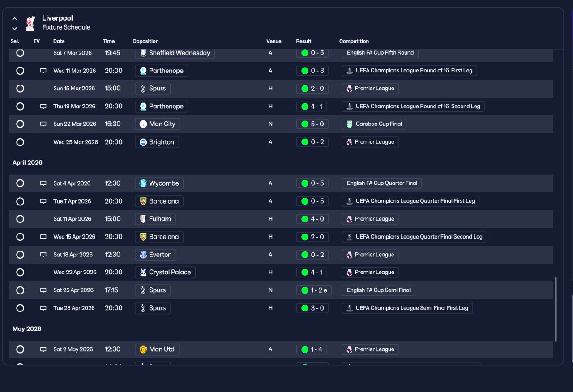Click down chevron beside Fixture Schedule
The height and width of the screenshot is (392, 573).
tap(15, 29)
